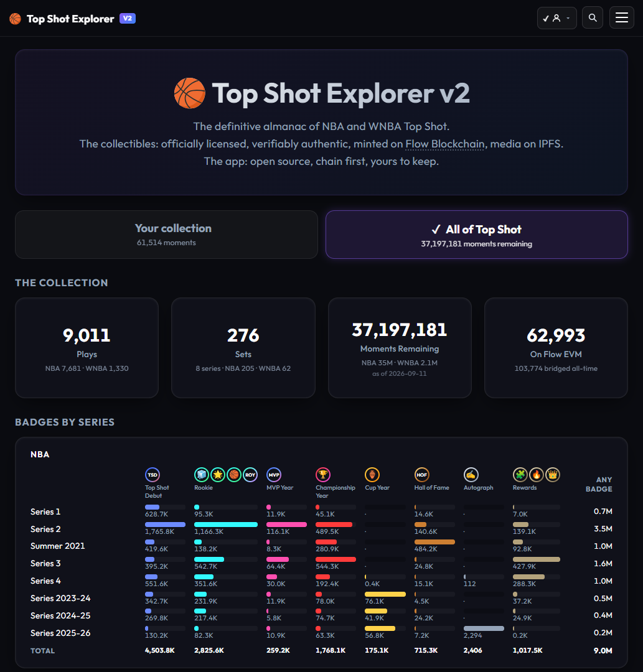Click the Summer 2021 row label
The height and width of the screenshot is (672, 643).
pos(58,546)
